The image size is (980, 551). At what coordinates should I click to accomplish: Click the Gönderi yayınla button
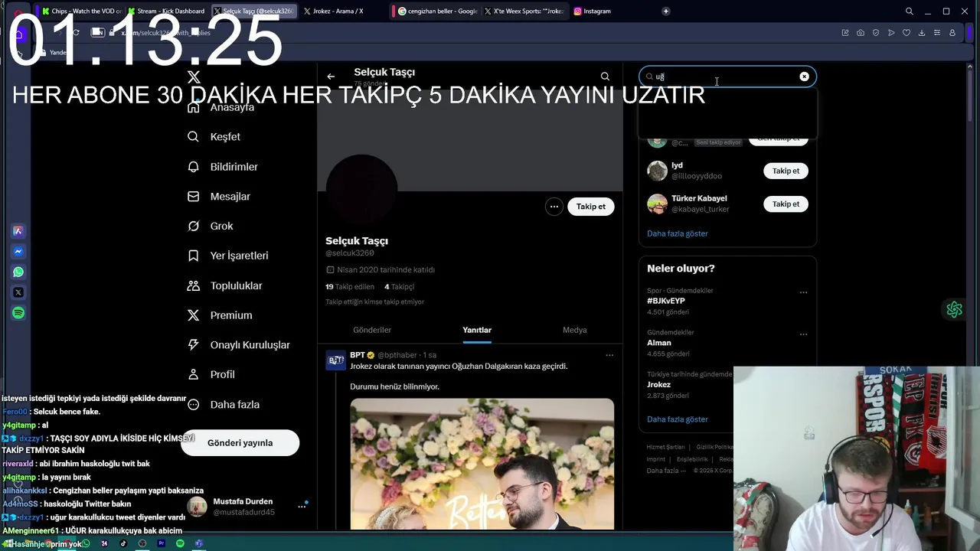(x=240, y=442)
